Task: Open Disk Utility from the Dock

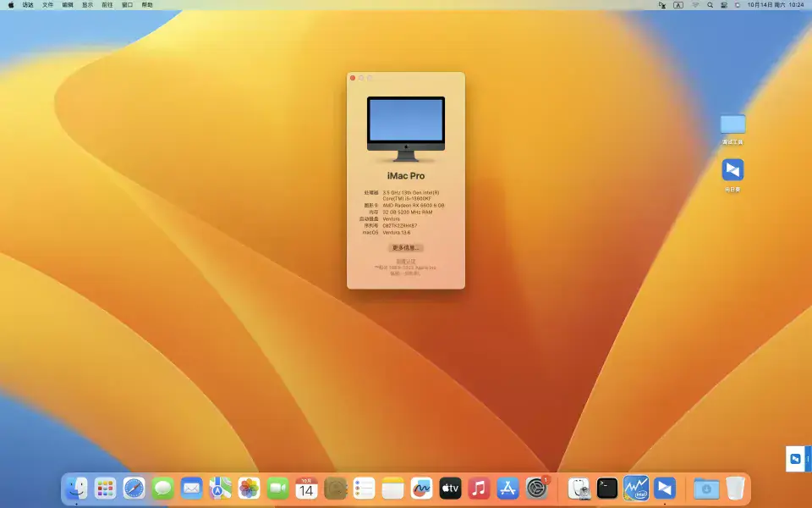Action: click(579, 489)
